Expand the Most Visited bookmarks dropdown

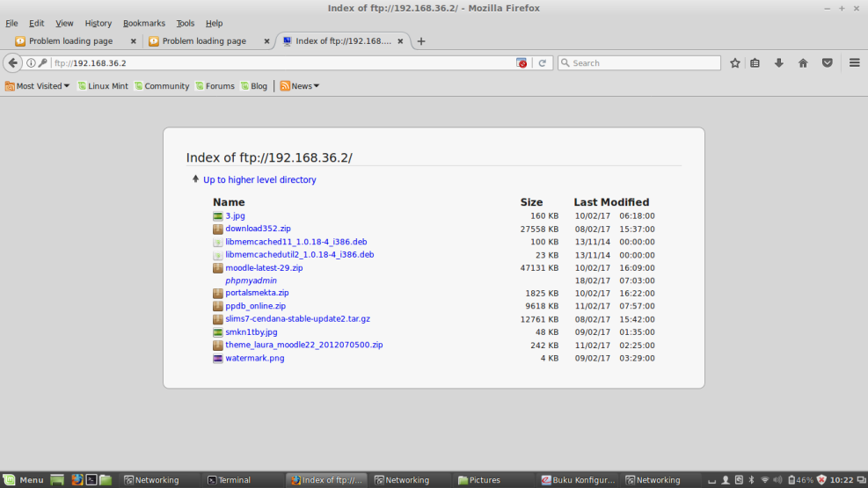coord(37,86)
